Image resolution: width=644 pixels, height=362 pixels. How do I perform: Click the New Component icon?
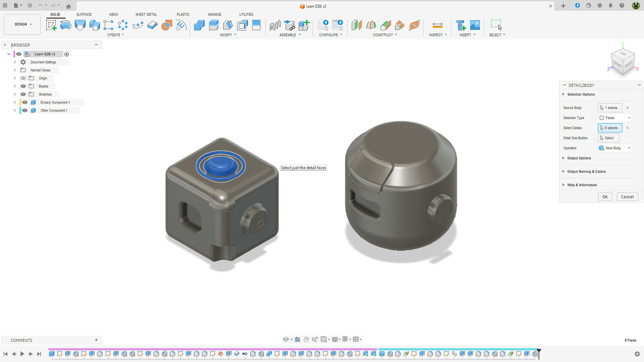tap(304, 25)
